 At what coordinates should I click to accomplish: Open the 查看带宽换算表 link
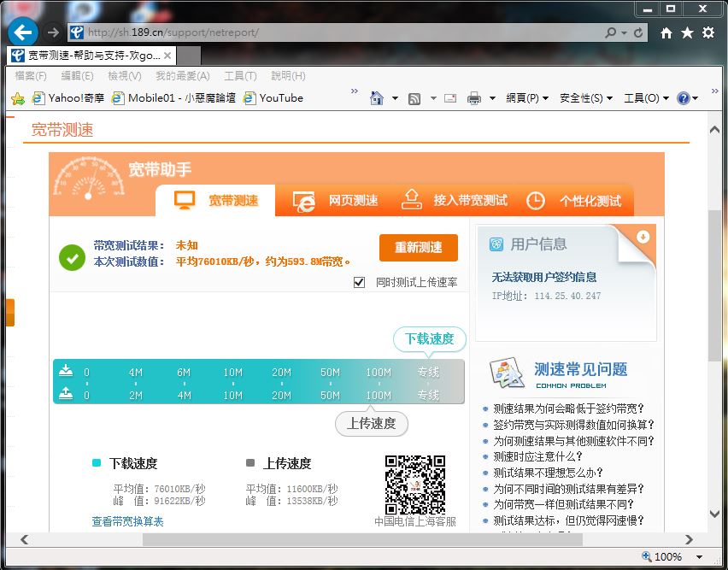pyautogui.click(x=128, y=521)
